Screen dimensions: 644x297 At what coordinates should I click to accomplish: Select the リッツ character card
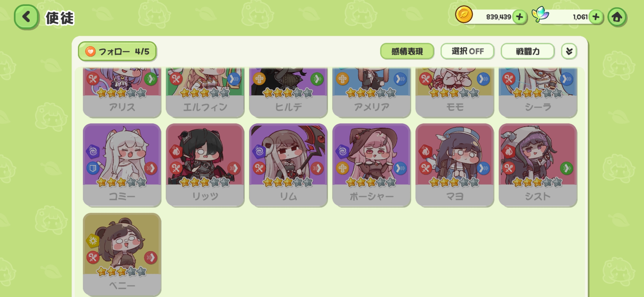(205, 165)
